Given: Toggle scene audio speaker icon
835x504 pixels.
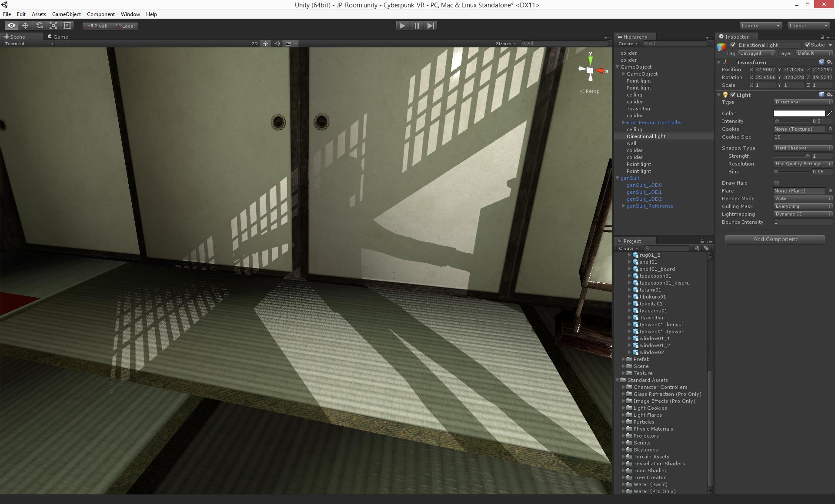Looking at the screenshot, I should (x=277, y=43).
